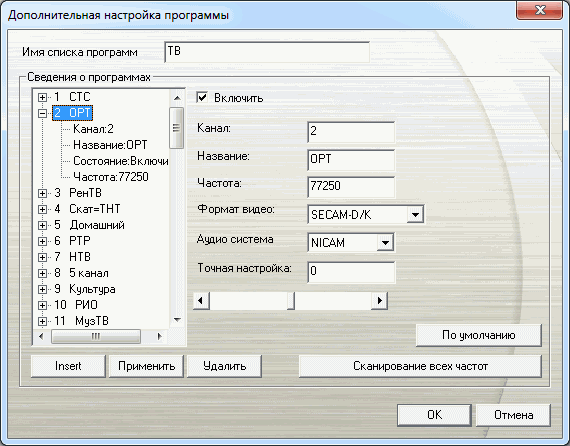Select Канал:2 child item in tree
The height and width of the screenshot is (446, 570).
[93, 129]
